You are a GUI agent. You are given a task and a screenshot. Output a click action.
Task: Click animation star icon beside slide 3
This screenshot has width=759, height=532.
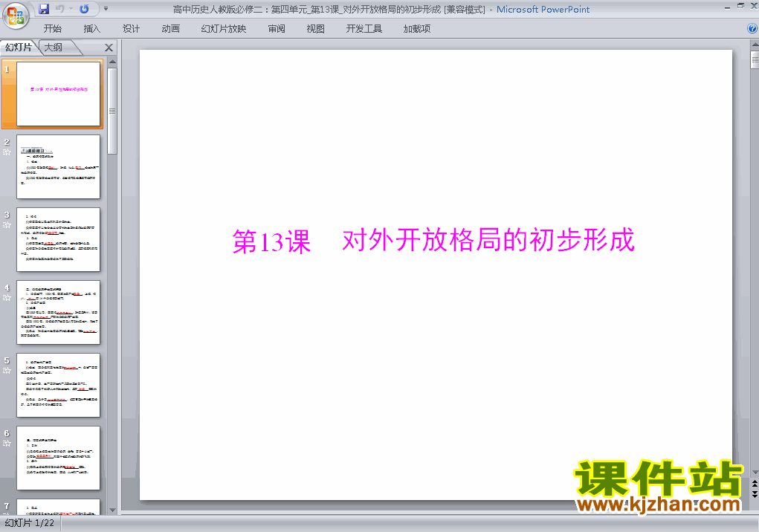tap(7, 225)
